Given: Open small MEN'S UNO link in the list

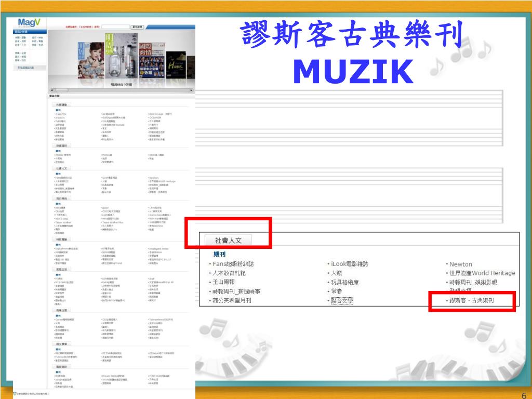Looking at the screenshot, I should click(x=62, y=219).
